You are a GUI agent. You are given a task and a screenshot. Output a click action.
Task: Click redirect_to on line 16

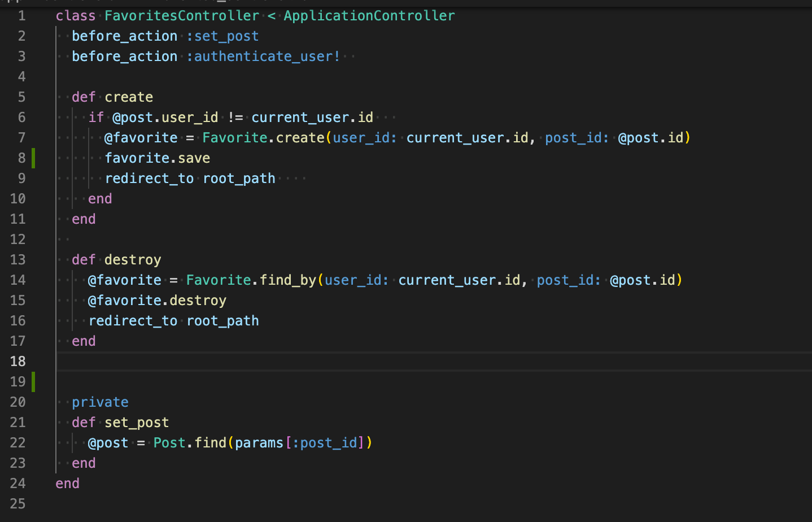pos(133,321)
